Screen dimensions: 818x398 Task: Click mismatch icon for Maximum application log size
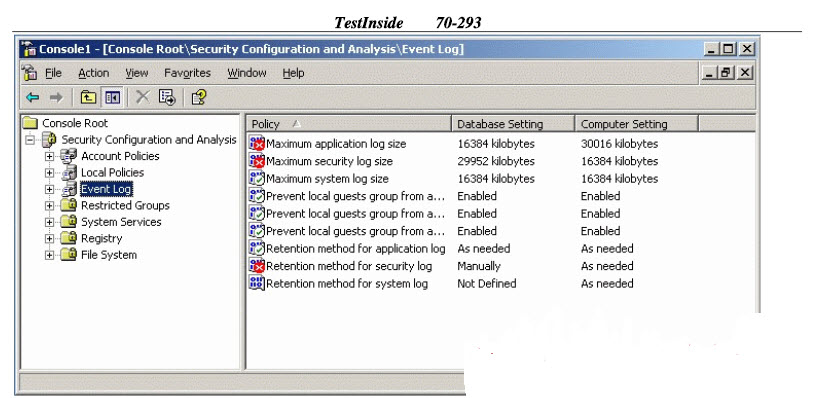(x=257, y=143)
